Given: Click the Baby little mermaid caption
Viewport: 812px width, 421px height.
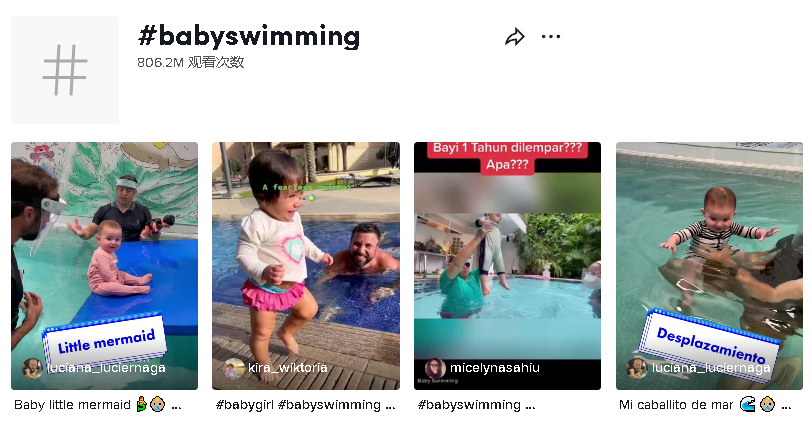Looking at the screenshot, I should (72, 405).
